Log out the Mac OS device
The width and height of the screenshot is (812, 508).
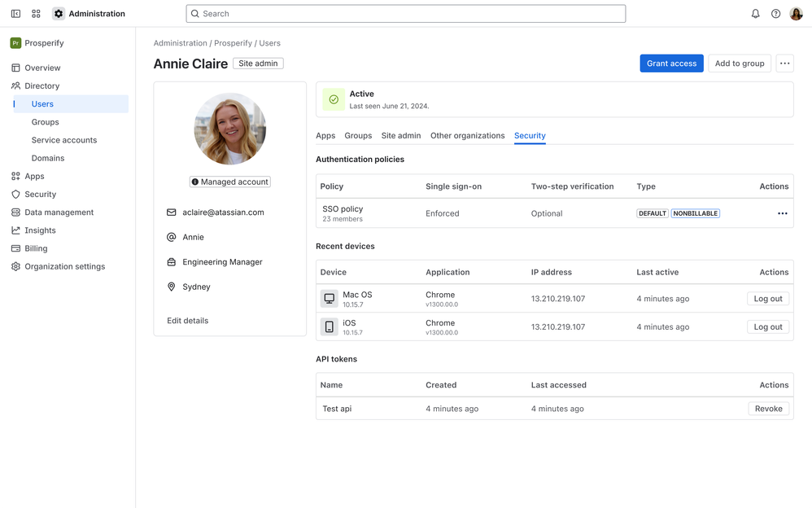pyautogui.click(x=767, y=299)
